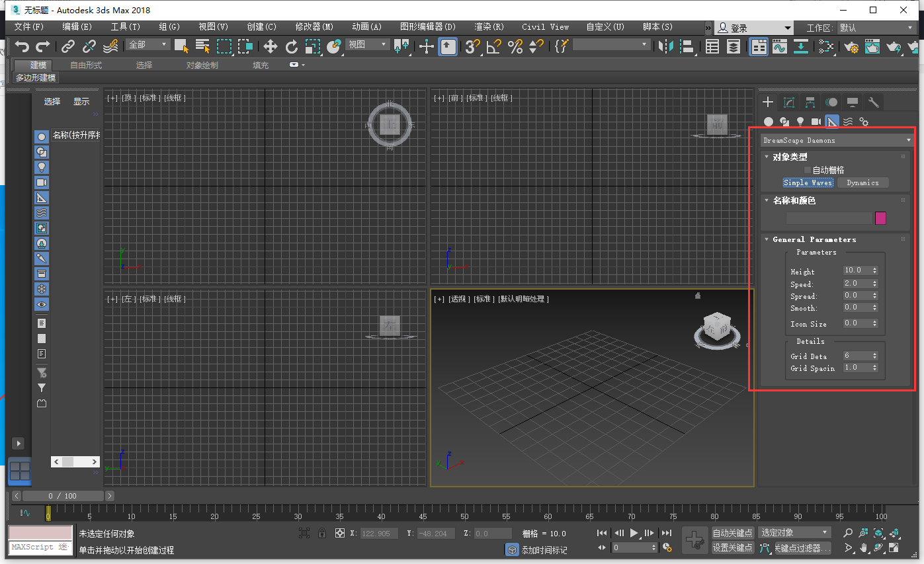The height and width of the screenshot is (564, 924).
Task: Toggle the Percent Snap icon
Action: coord(515,46)
